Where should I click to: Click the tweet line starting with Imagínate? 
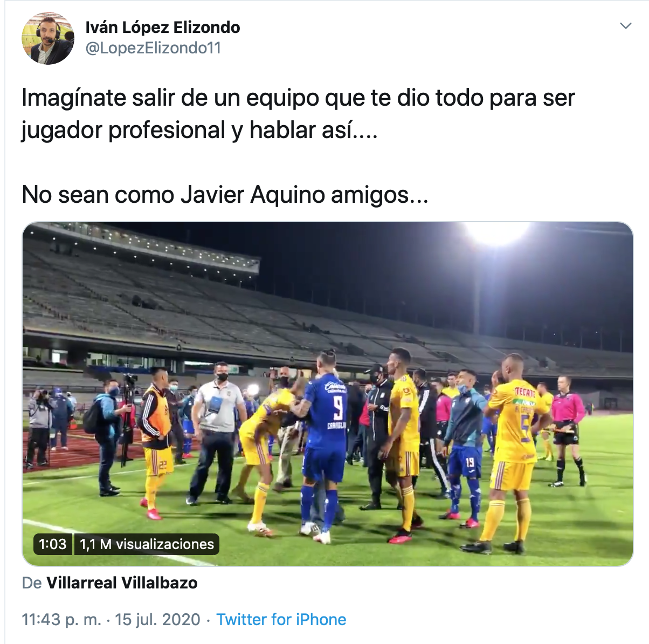tap(298, 98)
